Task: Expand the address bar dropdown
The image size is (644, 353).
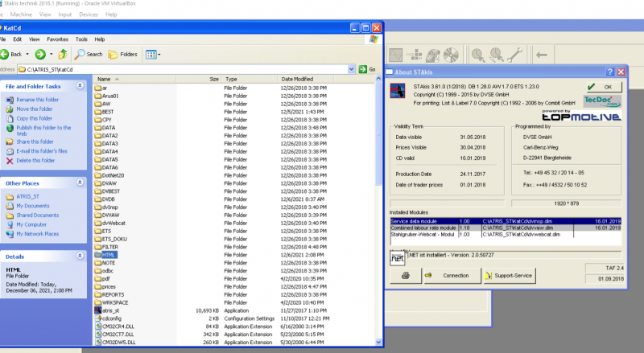Action: coord(351,69)
